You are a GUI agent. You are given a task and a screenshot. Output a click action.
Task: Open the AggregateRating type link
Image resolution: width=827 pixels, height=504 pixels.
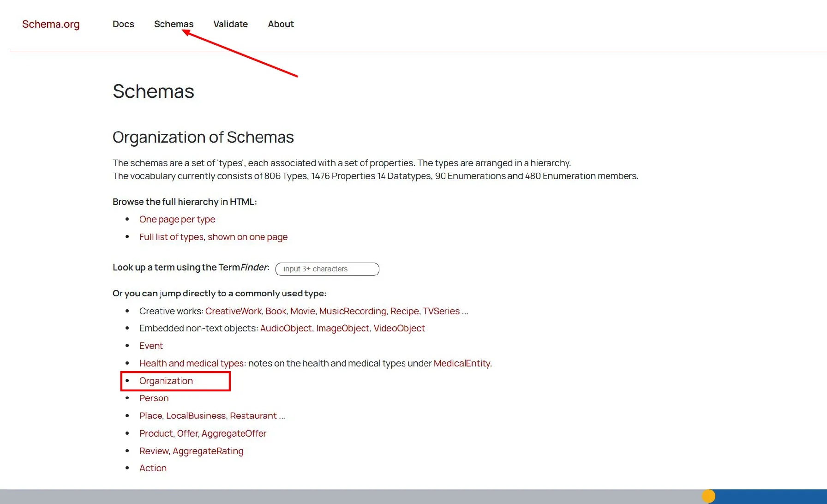point(208,451)
